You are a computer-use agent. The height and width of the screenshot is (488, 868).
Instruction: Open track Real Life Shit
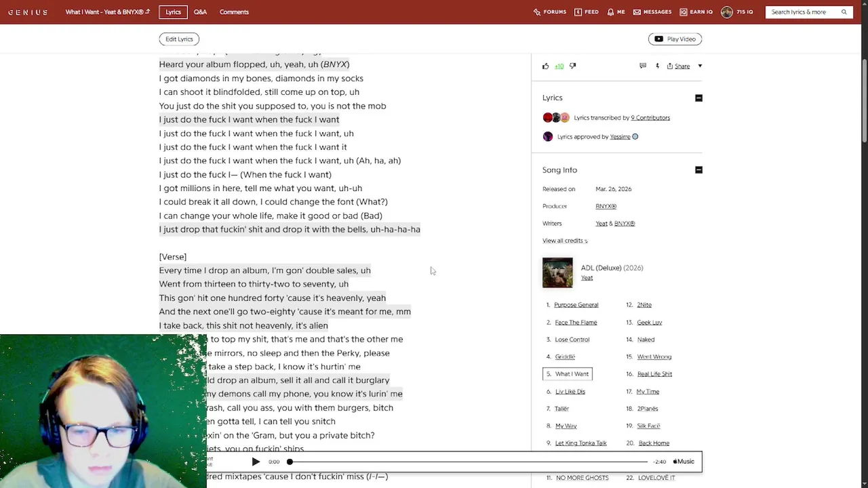(x=654, y=374)
